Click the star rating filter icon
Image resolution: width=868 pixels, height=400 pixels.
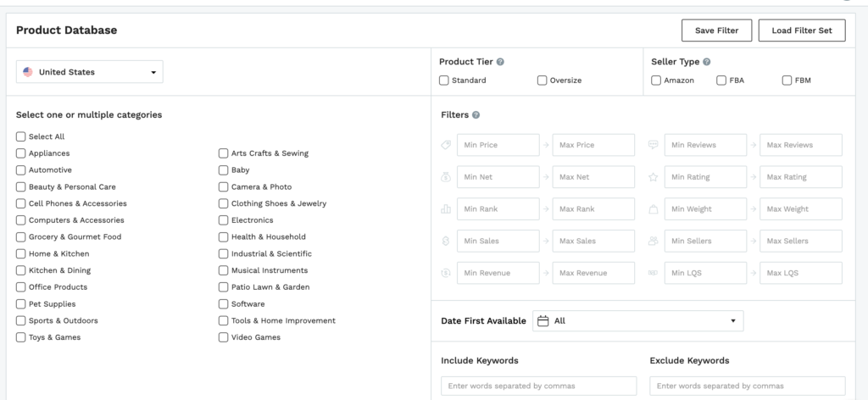(654, 177)
